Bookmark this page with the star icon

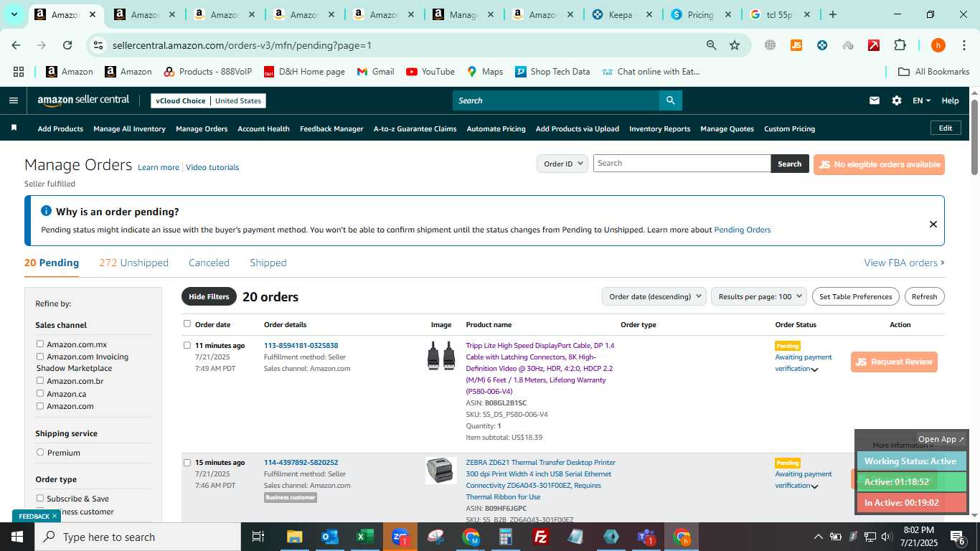point(735,45)
